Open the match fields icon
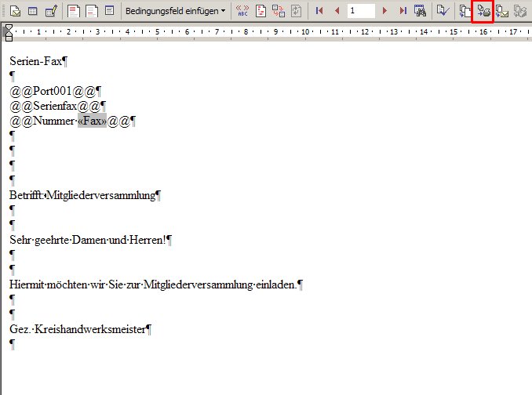Image resolution: width=532 pixels, height=395 pixels. click(x=279, y=11)
